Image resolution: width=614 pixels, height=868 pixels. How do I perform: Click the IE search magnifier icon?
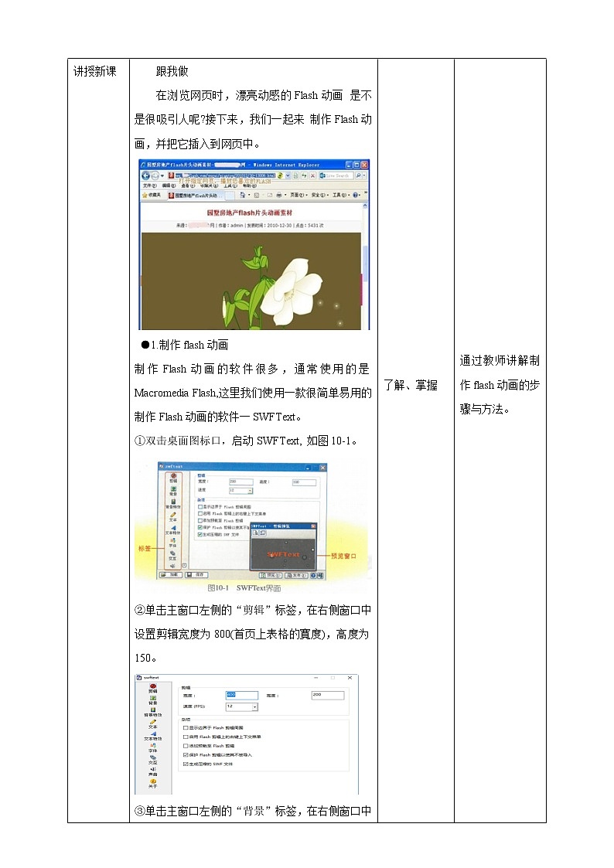(x=358, y=175)
